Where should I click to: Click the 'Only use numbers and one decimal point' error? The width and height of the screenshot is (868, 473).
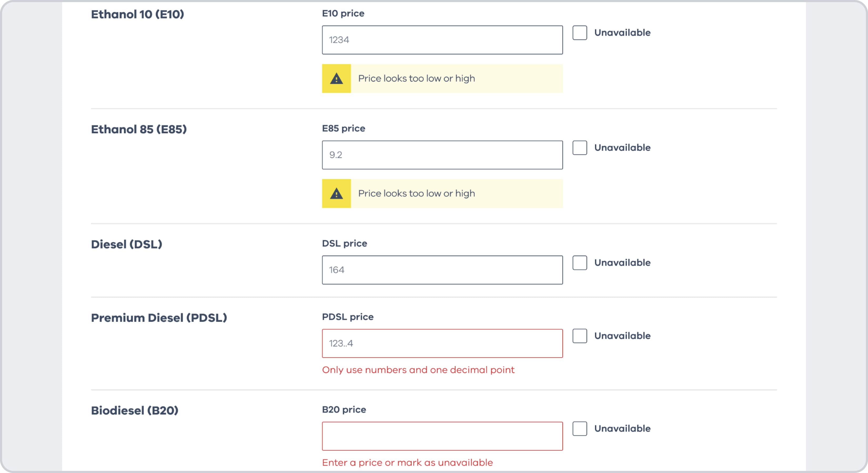[418, 370]
